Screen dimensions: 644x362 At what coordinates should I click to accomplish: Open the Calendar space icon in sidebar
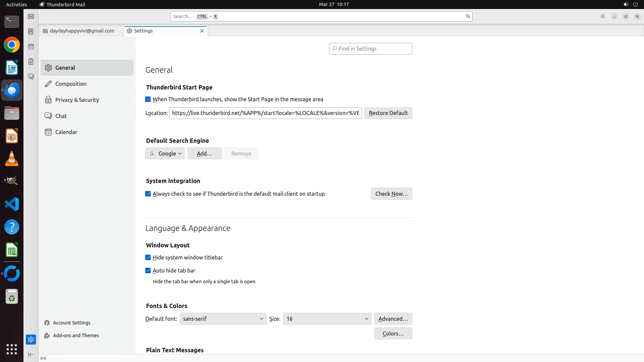31,47
